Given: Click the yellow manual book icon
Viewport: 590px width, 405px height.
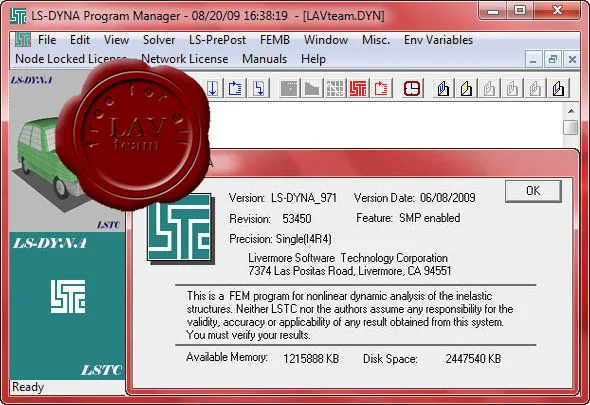Looking at the screenshot, I should click(x=466, y=88).
